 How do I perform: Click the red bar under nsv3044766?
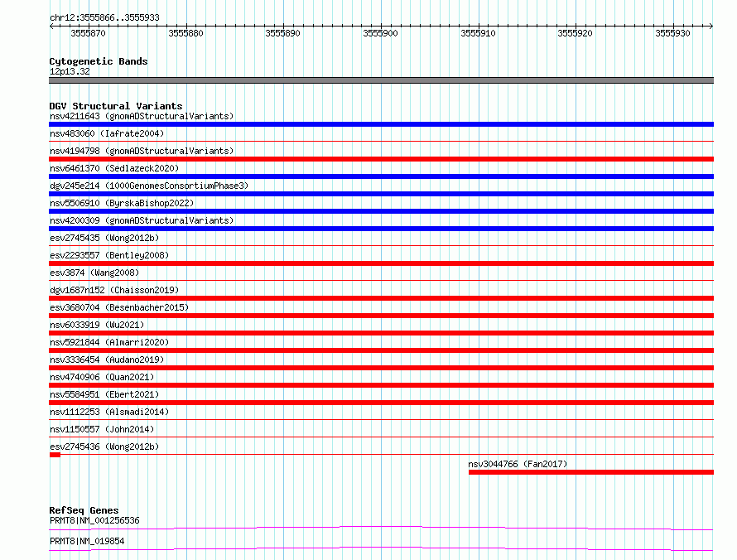(591, 472)
